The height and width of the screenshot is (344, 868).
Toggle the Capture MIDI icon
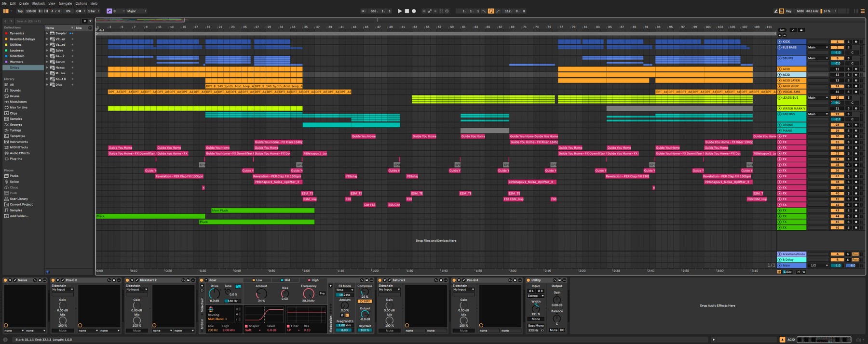point(441,11)
